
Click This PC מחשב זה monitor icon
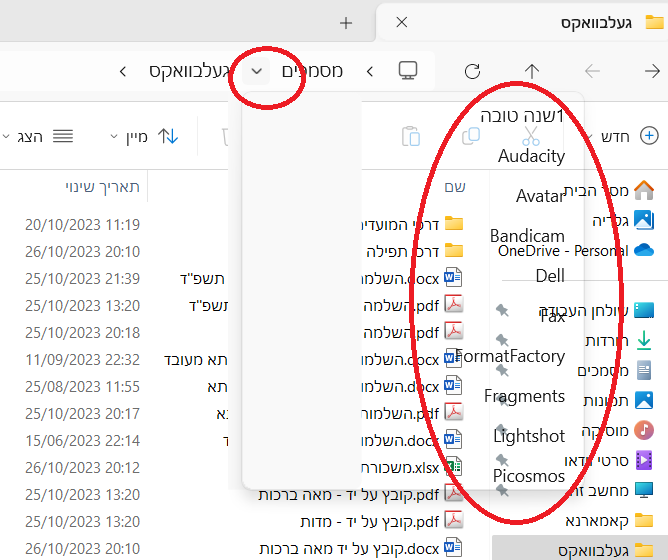click(x=644, y=490)
